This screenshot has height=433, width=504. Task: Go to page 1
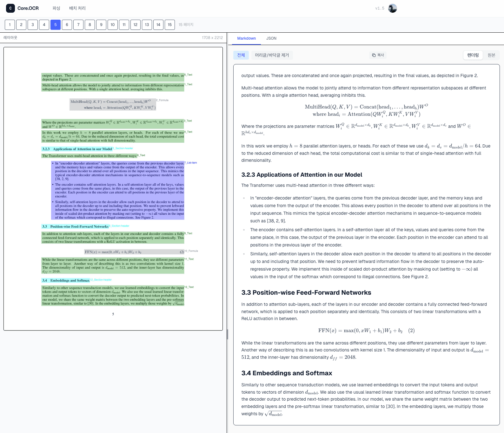click(x=10, y=25)
